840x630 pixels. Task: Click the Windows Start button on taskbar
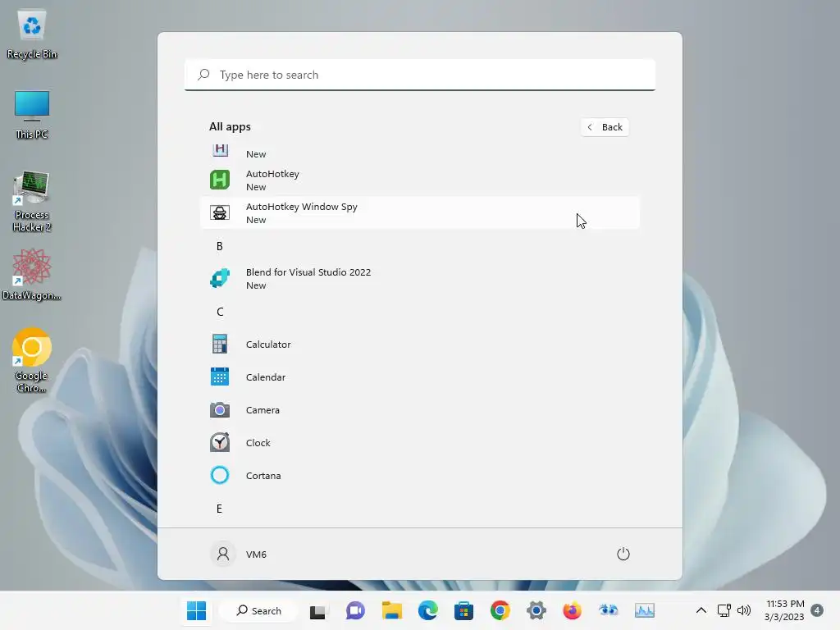point(196,610)
